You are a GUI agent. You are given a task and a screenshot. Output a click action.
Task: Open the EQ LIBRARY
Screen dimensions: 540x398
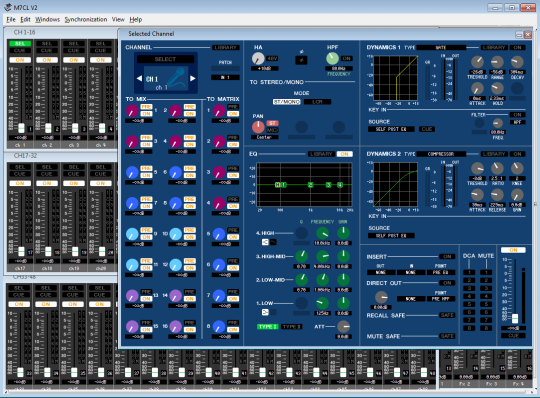click(x=321, y=154)
